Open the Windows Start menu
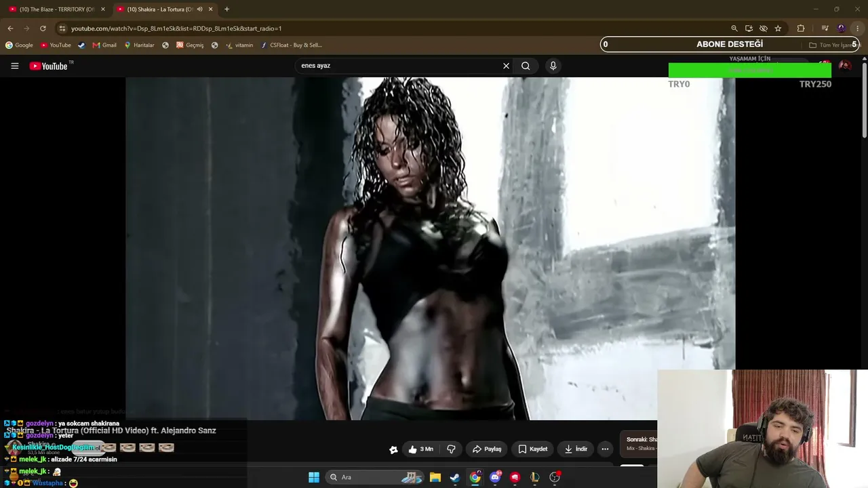Image resolution: width=868 pixels, height=488 pixels. (x=314, y=477)
